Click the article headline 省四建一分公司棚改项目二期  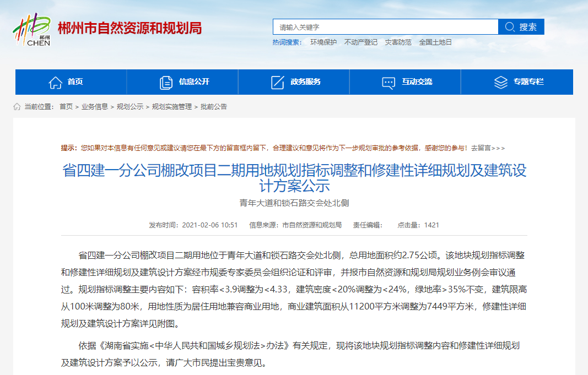click(294, 178)
